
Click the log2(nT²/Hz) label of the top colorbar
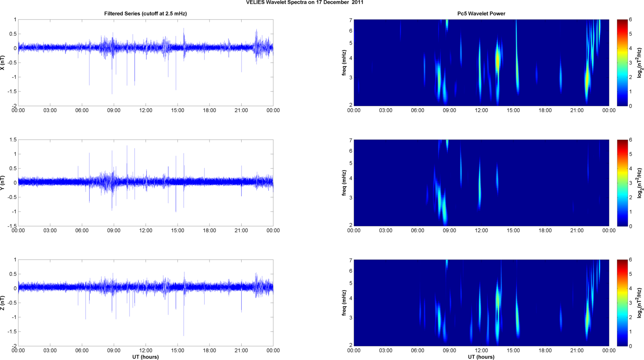point(640,63)
